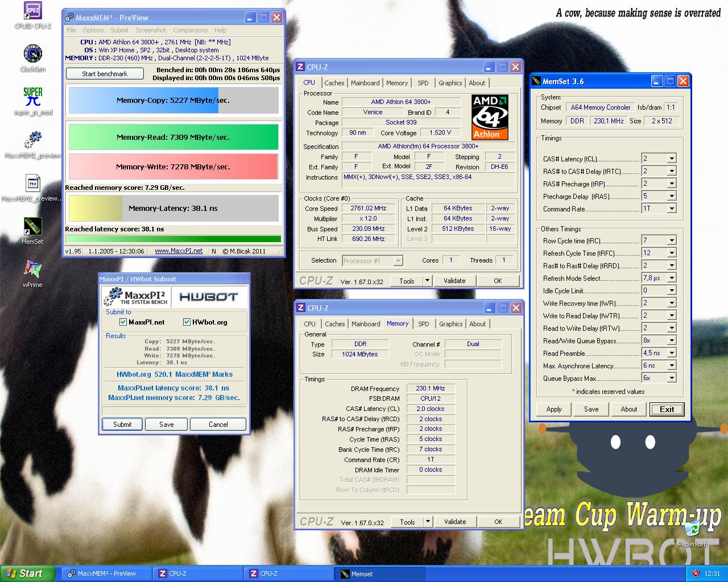Switch to the Memset taskbar button
Image resolution: width=728 pixels, height=582 pixels.
tap(381, 573)
